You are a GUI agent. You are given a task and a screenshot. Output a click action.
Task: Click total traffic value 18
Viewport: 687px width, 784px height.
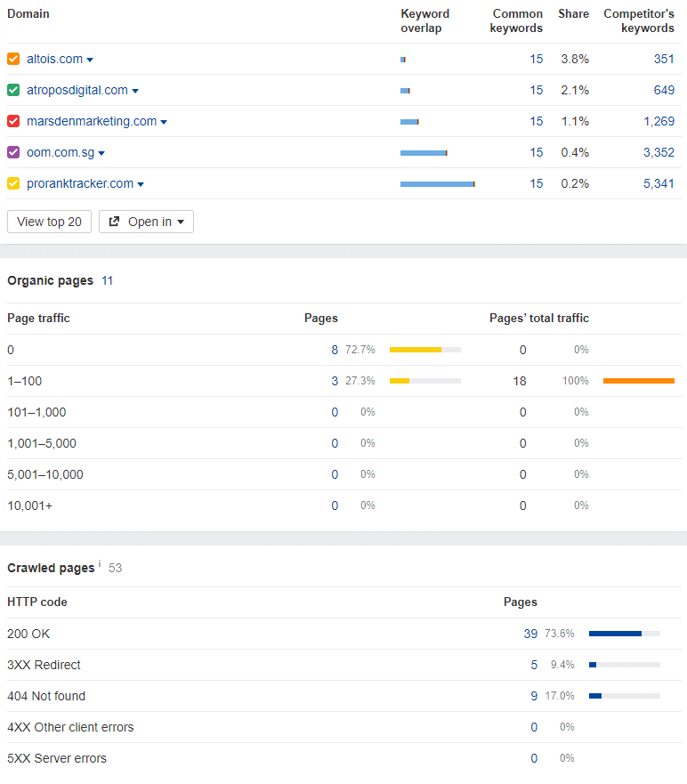click(520, 381)
